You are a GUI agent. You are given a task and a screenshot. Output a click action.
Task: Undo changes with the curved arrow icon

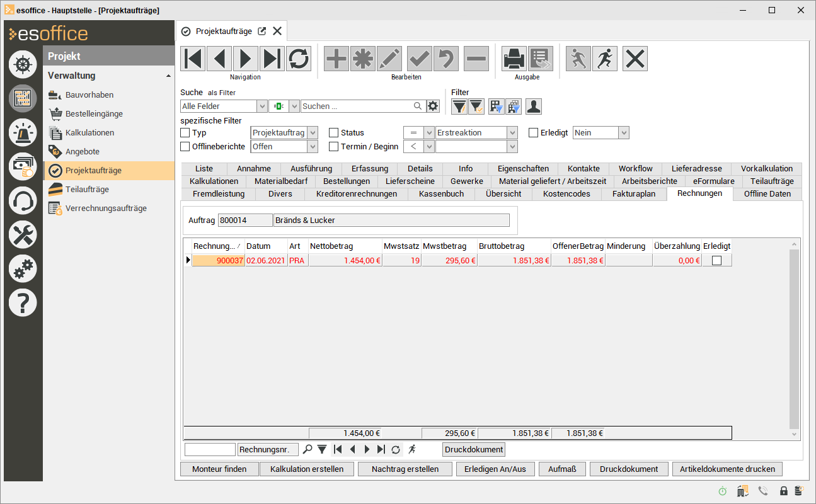[446, 59]
